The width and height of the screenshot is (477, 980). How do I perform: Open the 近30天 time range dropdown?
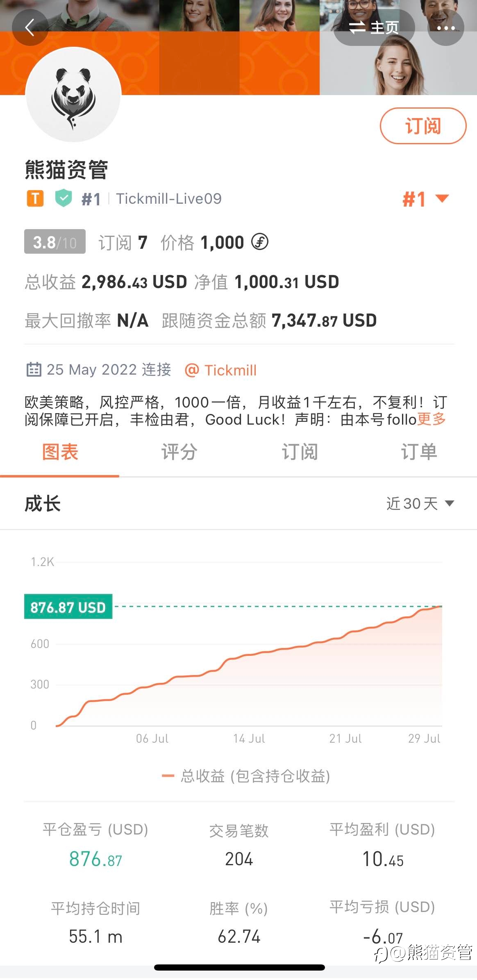point(420,503)
